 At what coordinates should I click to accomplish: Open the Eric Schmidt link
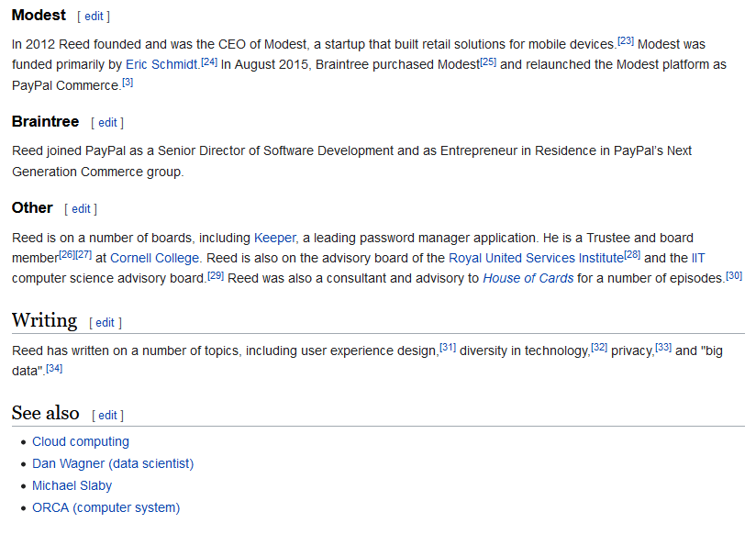click(x=161, y=64)
